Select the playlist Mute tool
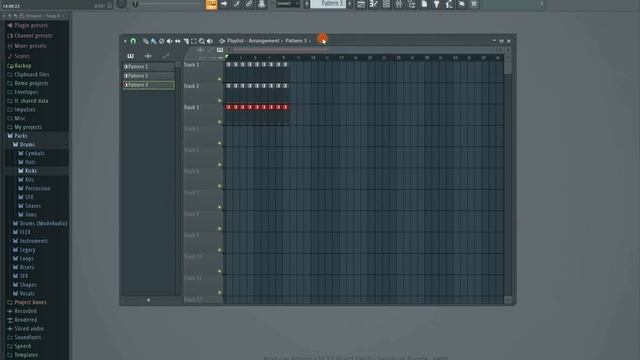 [169, 41]
